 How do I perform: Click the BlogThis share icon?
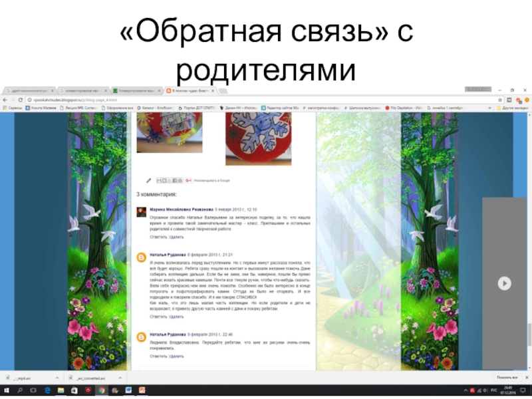164,180
